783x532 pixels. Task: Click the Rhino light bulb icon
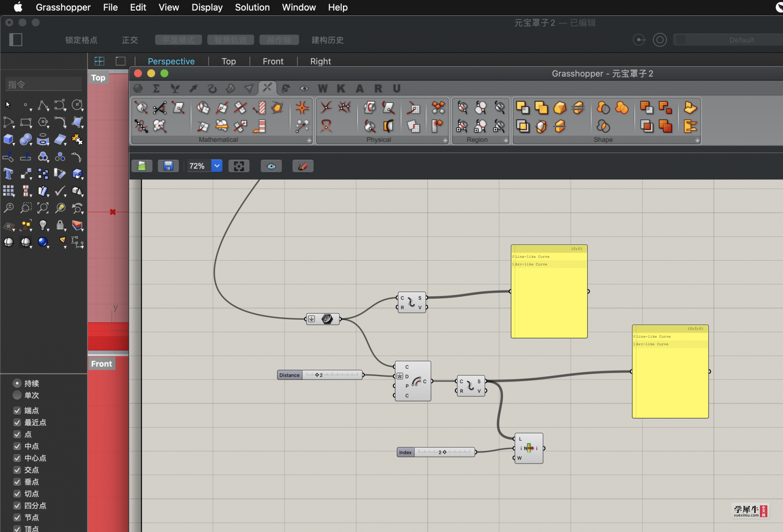(43, 225)
